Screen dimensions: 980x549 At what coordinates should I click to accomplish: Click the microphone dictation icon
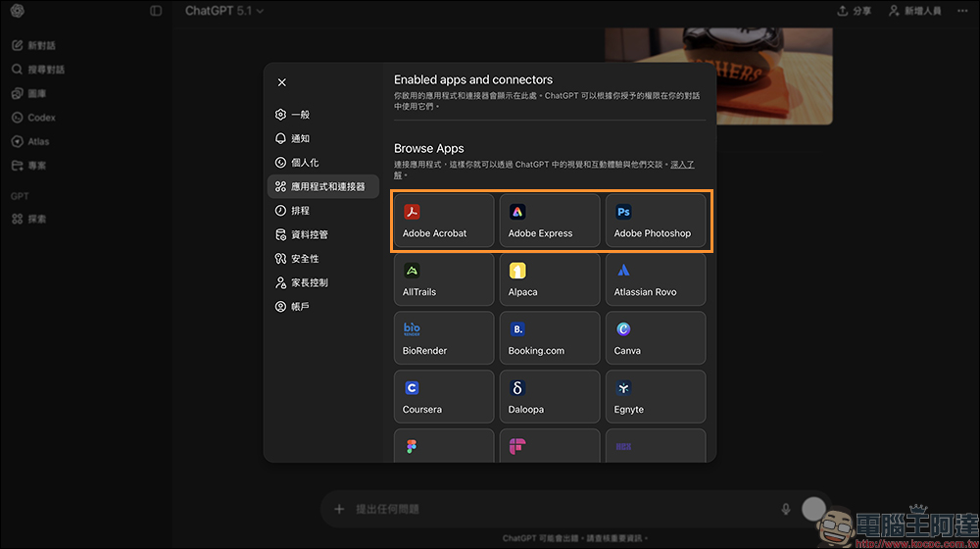(786, 509)
